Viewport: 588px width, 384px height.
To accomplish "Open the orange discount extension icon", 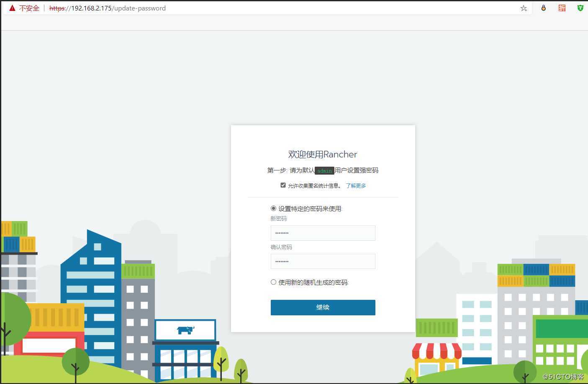I will [562, 8].
